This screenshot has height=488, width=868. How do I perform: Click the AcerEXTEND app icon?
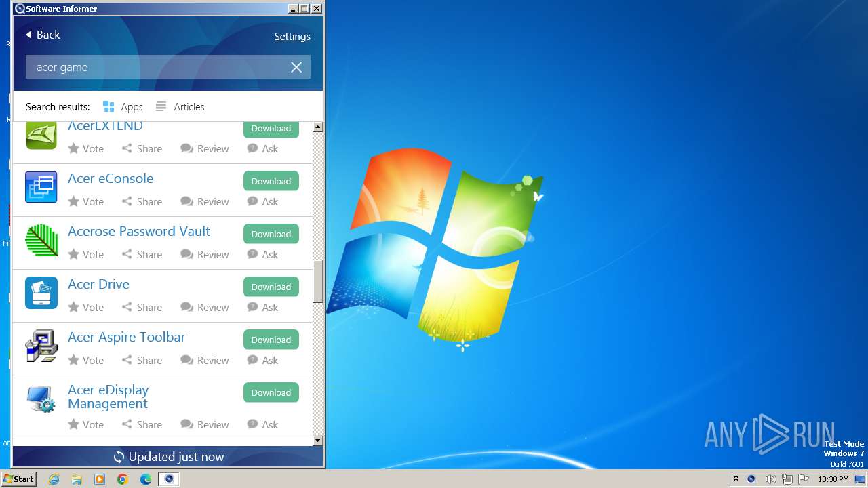point(41,135)
